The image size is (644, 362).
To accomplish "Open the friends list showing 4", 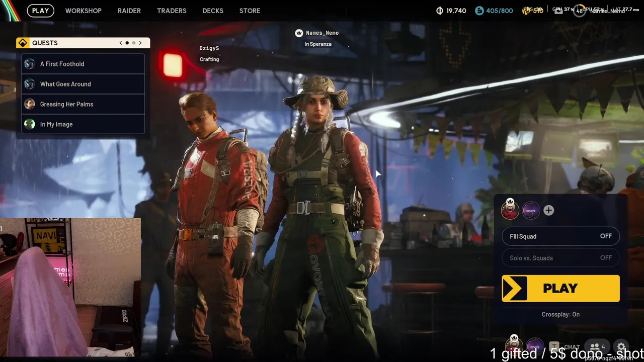I will 597,347.
